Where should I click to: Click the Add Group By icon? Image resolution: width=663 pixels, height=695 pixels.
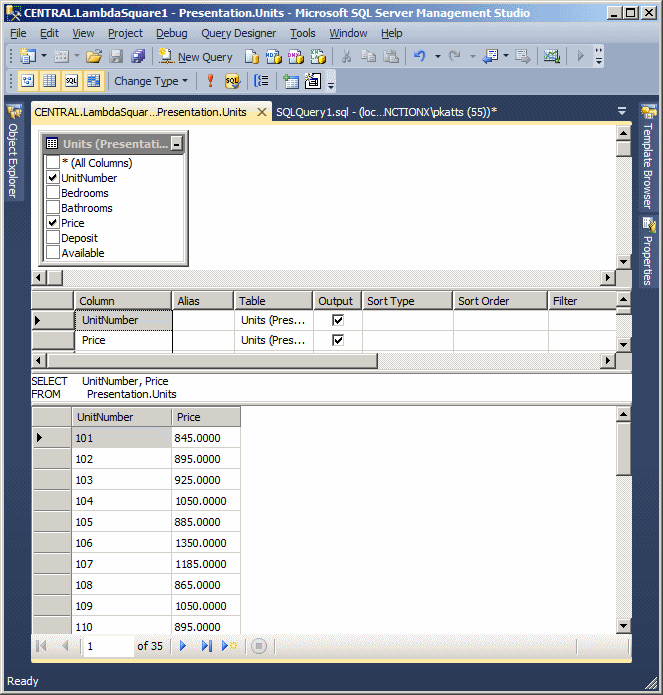coord(261,81)
